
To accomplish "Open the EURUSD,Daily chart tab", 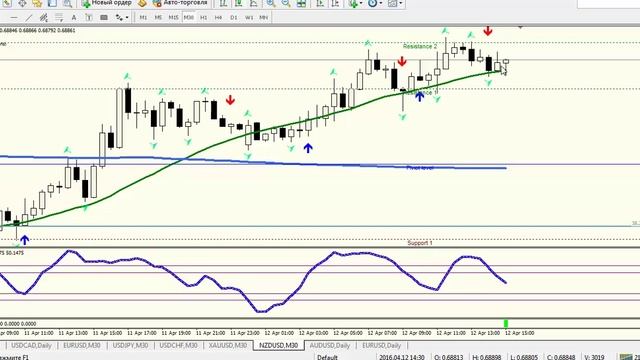I will tap(382, 345).
